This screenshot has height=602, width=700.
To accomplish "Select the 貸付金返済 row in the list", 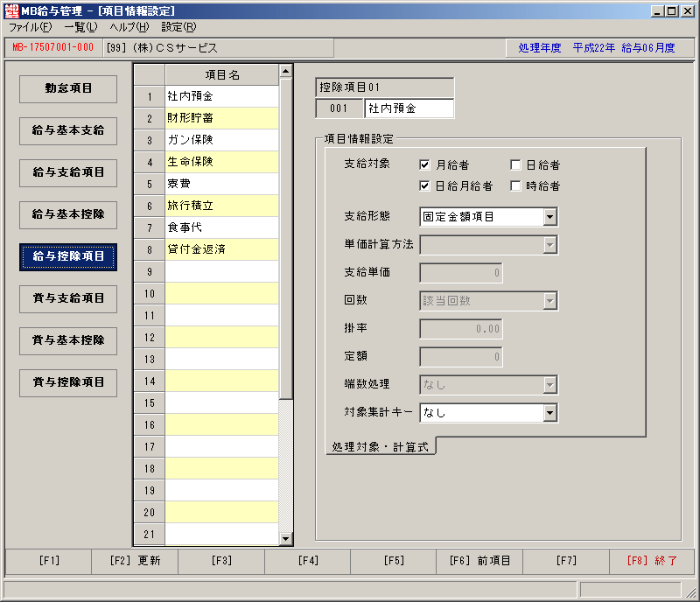I will pos(222,249).
